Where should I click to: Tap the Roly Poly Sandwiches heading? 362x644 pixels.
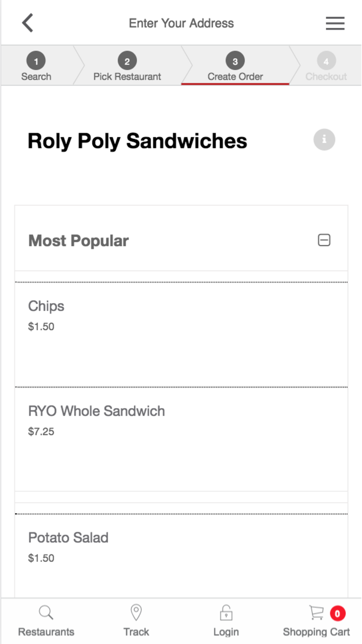tap(138, 141)
